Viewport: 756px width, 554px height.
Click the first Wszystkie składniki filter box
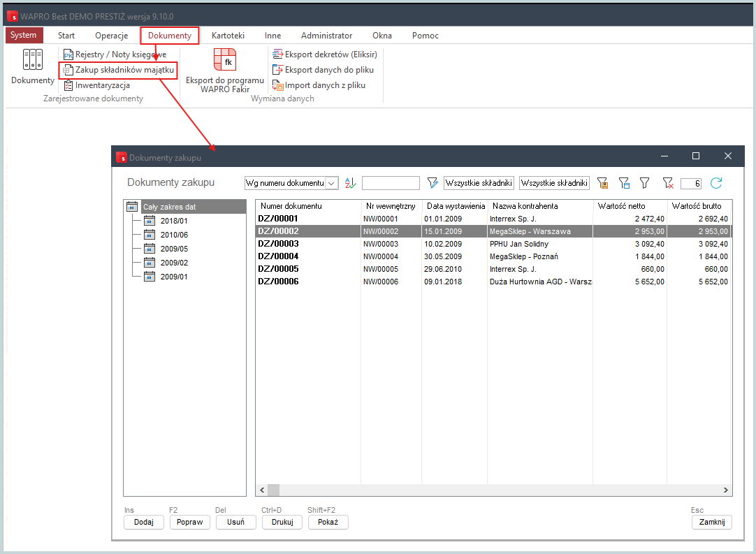479,183
